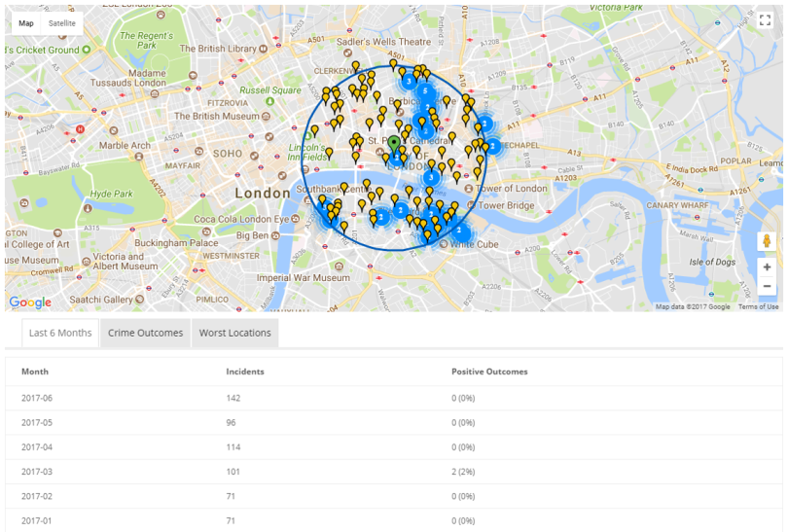Screen dimensions: 788x532
Task: Open the Crime Outcomes tab
Action: point(146,333)
